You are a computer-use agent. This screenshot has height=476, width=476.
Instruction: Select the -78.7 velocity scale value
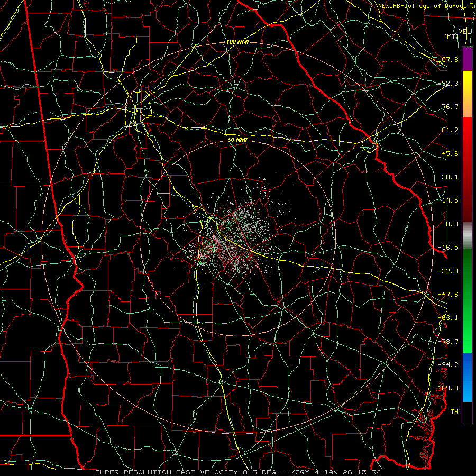point(448,342)
